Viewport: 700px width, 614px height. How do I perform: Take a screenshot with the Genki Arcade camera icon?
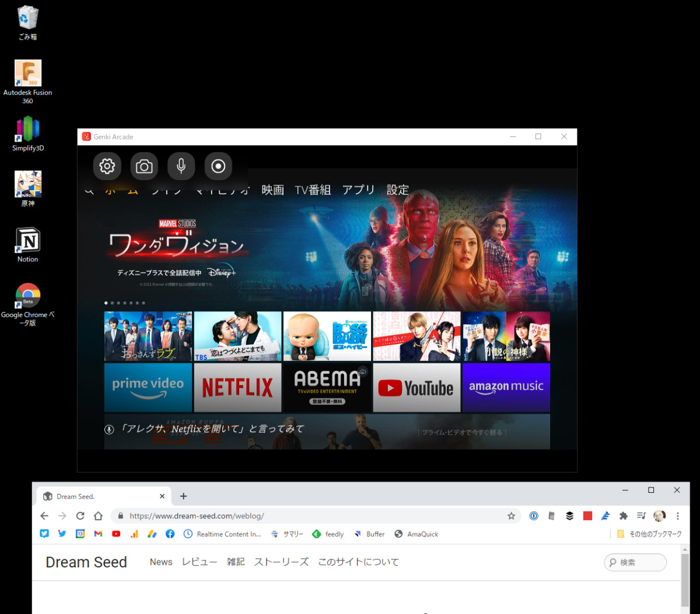pos(144,167)
